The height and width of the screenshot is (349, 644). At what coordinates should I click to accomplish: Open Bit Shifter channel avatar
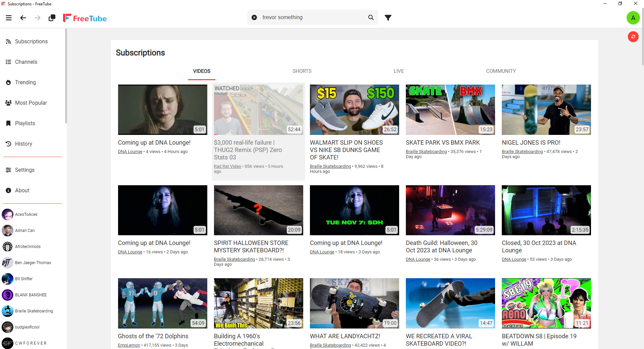[7, 279]
